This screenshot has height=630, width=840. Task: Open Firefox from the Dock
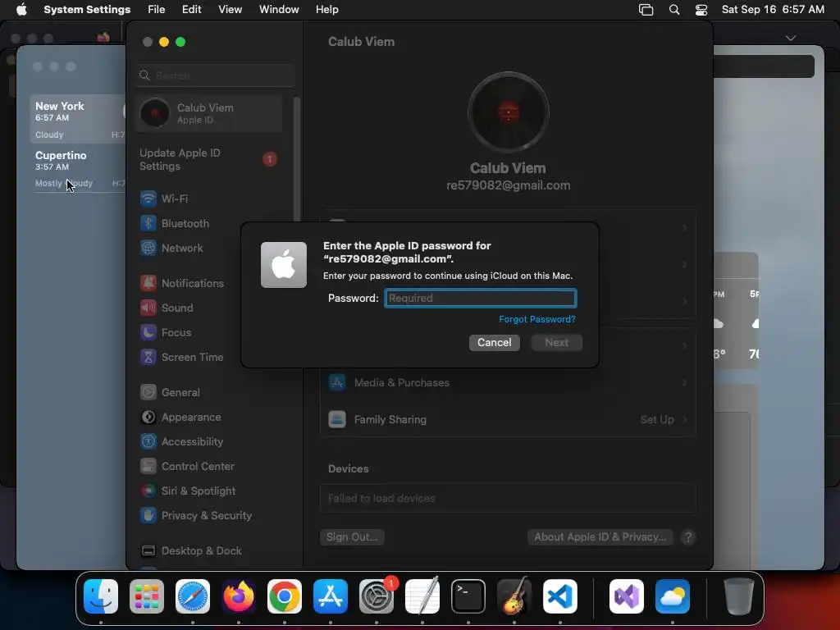(x=239, y=596)
